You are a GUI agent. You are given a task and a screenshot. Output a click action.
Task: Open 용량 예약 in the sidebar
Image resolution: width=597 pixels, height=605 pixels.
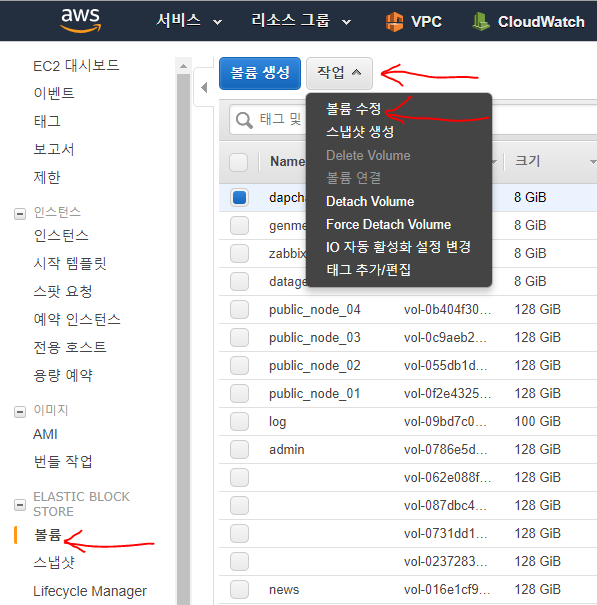click(63, 375)
